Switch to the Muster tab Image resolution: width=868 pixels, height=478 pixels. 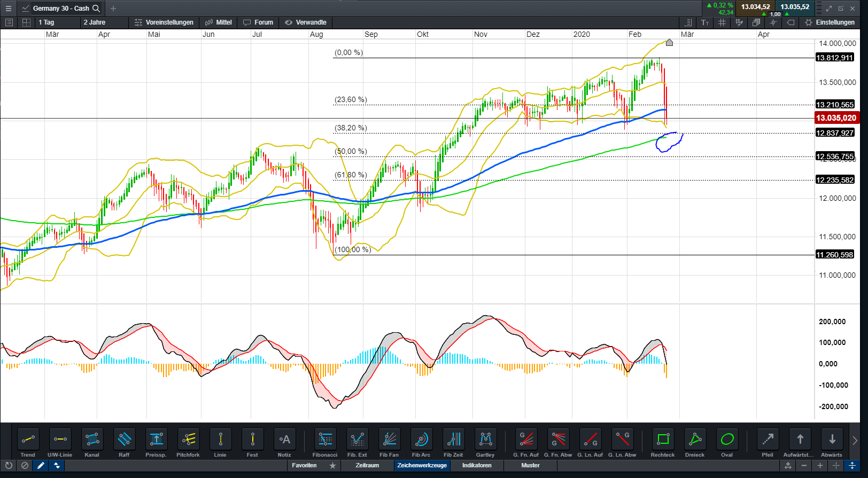[530, 466]
